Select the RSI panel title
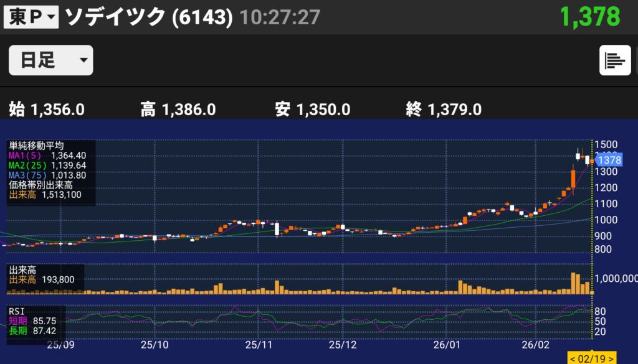638x364 pixels. (x=16, y=310)
